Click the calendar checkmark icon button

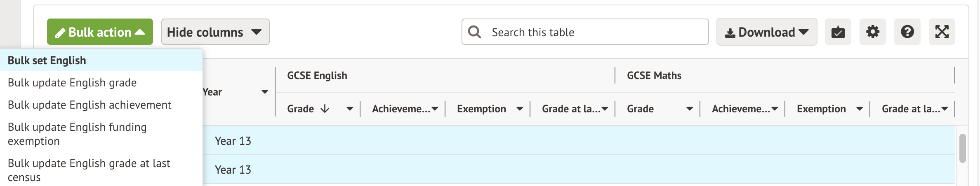tap(838, 32)
